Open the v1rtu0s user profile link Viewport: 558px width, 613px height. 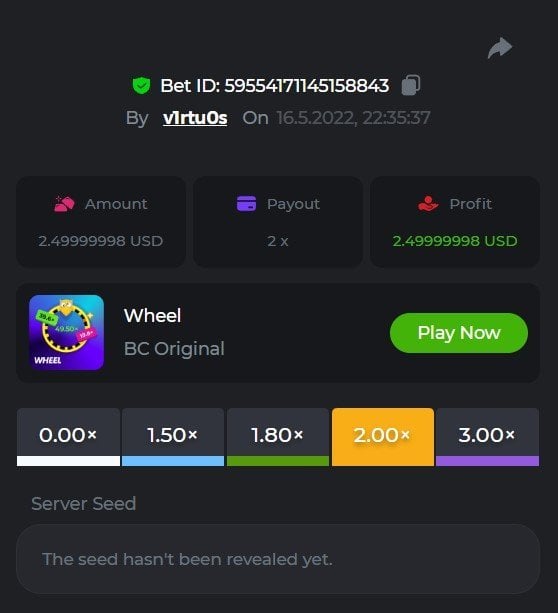pyautogui.click(x=195, y=118)
